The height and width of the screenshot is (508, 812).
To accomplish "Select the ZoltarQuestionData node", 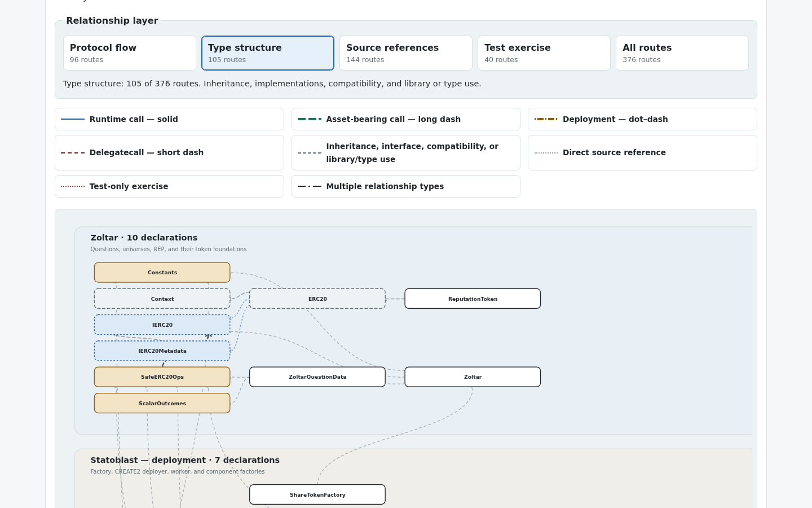I will point(317,377).
